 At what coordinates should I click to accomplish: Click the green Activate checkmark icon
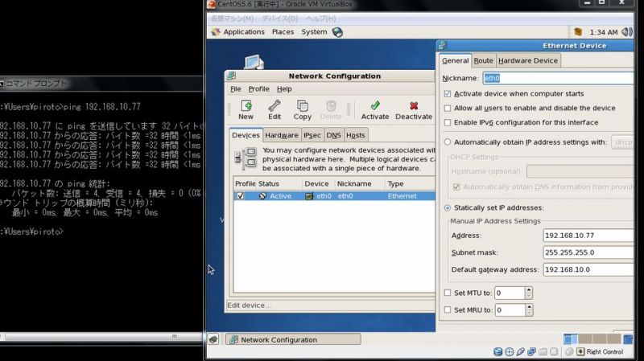[374, 106]
